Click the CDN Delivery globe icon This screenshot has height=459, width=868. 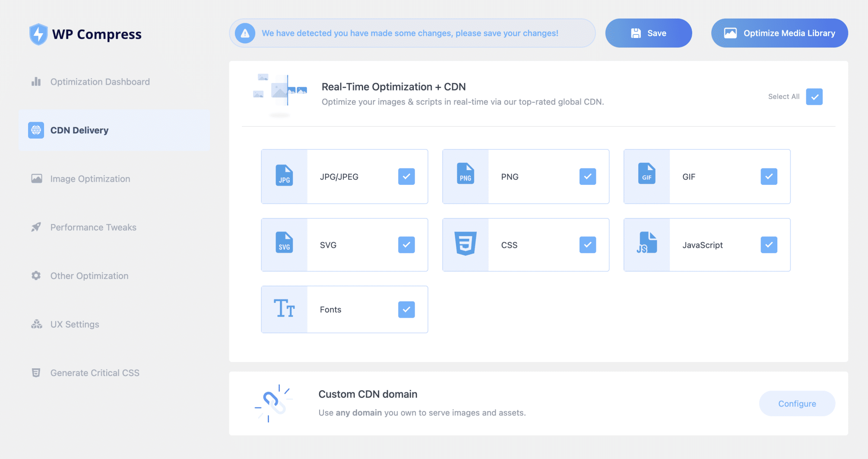pyautogui.click(x=36, y=130)
